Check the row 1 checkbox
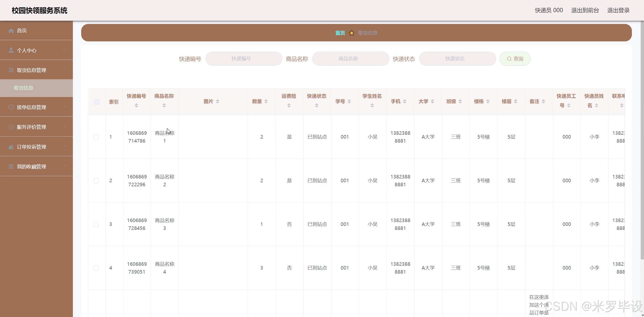This screenshot has height=317, width=644. (x=96, y=137)
